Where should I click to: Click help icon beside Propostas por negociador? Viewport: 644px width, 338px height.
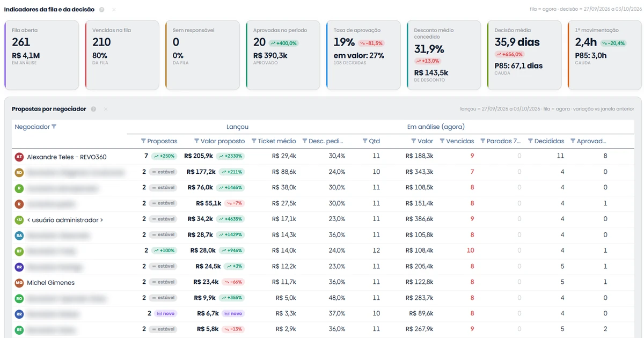pyautogui.click(x=93, y=109)
